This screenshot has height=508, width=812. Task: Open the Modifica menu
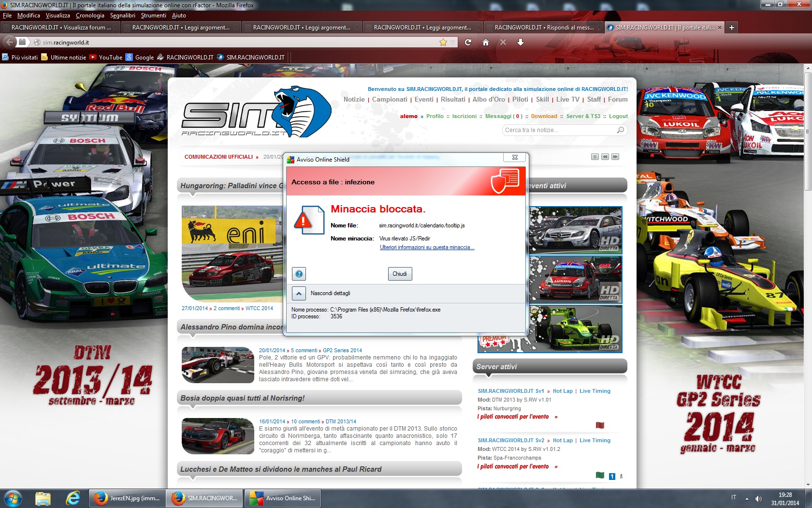pos(29,15)
